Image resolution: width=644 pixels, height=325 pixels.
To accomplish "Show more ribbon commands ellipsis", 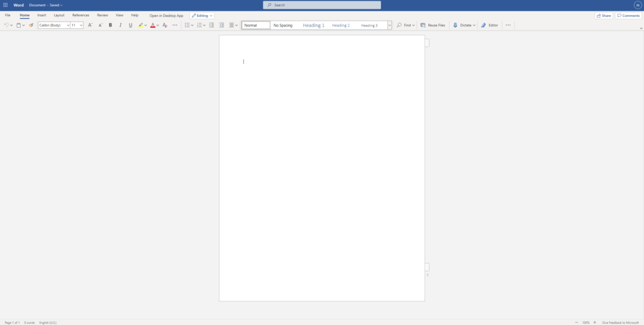I will [508, 25].
